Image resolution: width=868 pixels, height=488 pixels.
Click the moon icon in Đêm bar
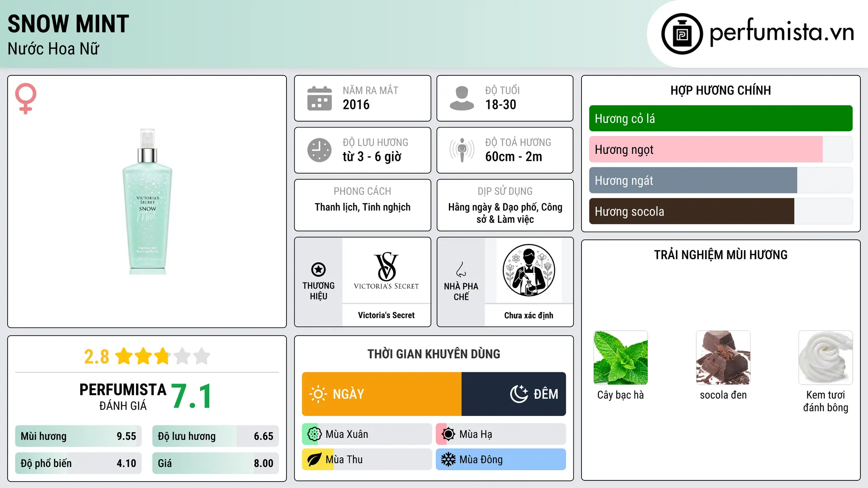coord(519,394)
